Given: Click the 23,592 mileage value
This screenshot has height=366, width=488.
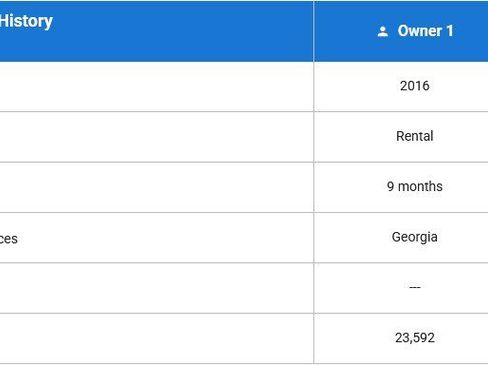Looking at the screenshot, I should pyautogui.click(x=415, y=338).
